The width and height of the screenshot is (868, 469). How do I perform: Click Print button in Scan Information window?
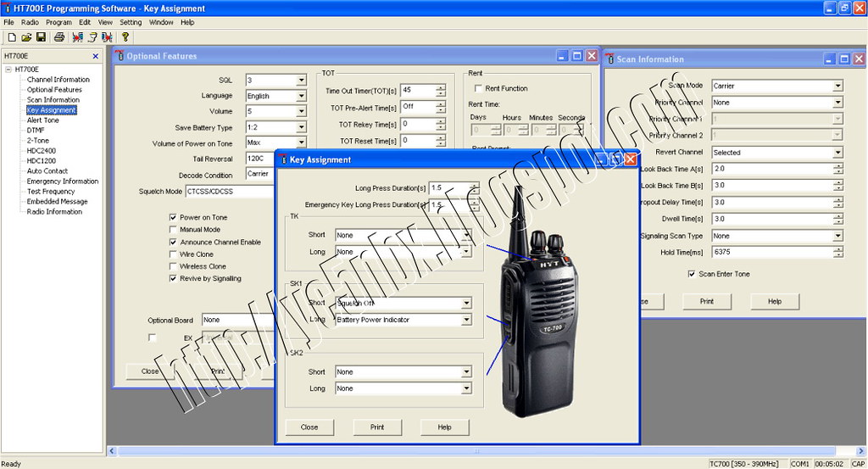(707, 301)
